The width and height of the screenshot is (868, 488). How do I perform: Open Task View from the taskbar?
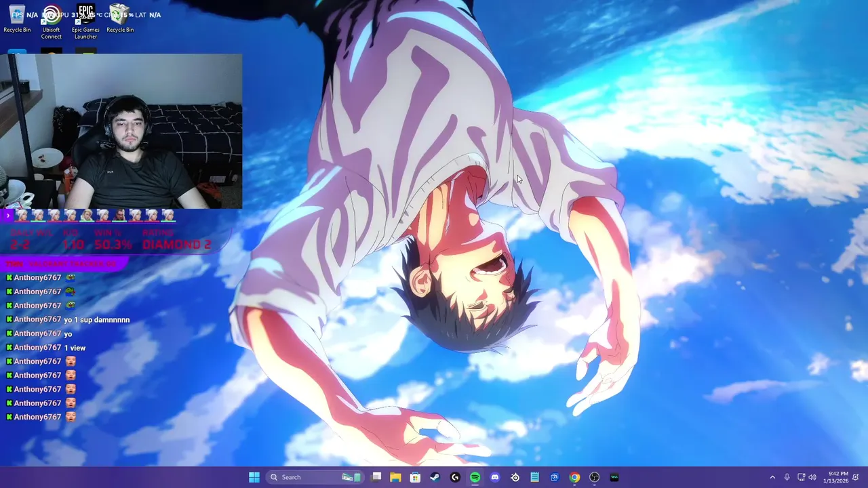coord(376,477)
